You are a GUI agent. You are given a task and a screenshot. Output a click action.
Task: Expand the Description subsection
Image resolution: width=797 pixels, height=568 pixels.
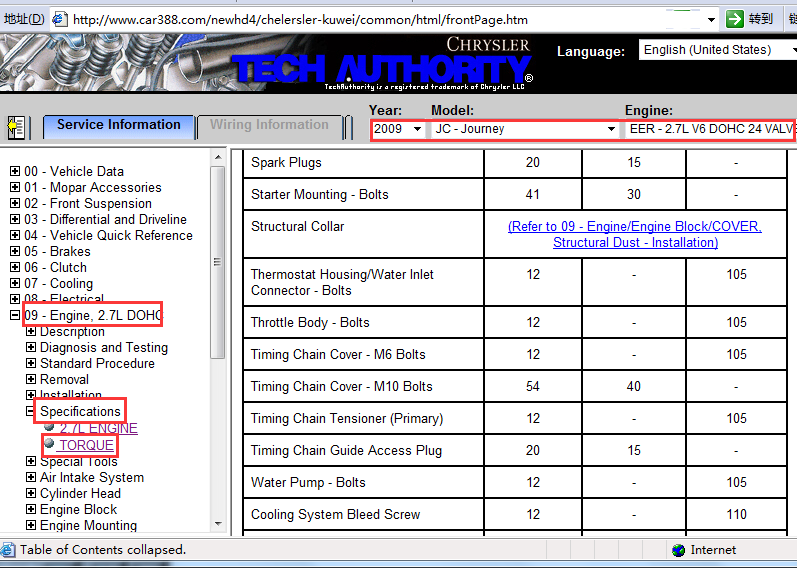tap(31, 332)
